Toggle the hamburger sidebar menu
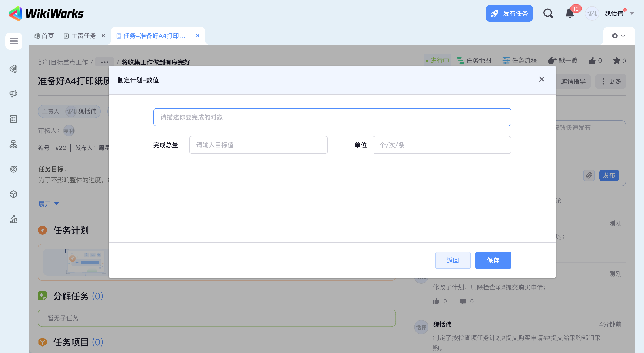 (x=14, y=41)
